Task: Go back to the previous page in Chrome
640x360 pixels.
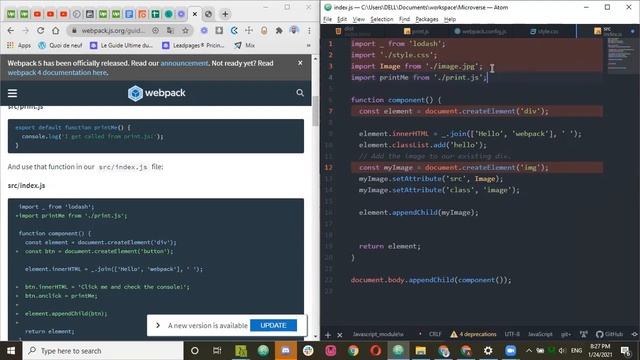Action: click(11, 31)
